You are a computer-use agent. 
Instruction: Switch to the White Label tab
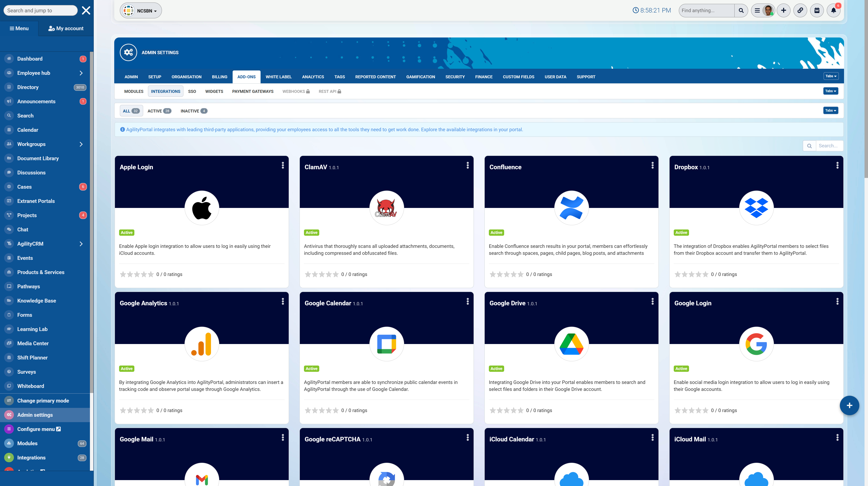[278, 77]
